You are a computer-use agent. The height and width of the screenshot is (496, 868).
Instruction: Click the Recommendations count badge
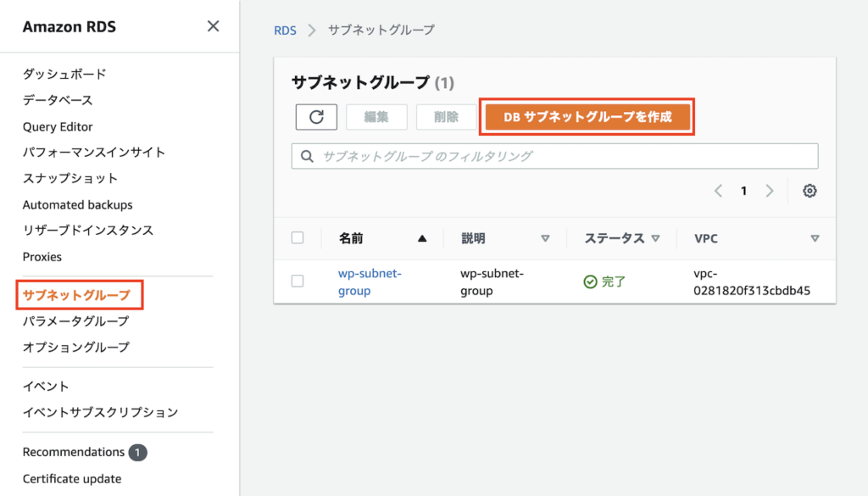coord(137,453)
